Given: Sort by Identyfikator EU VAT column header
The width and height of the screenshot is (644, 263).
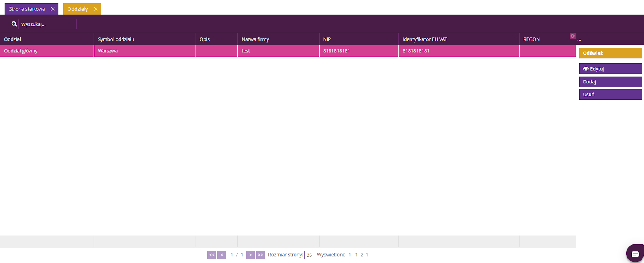Looking at the screenshot, I should pos(459,39).
